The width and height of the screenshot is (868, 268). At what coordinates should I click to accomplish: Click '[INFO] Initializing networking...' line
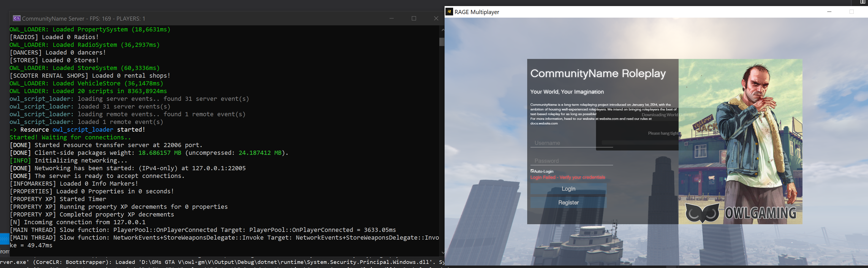(x=68, y=161)
